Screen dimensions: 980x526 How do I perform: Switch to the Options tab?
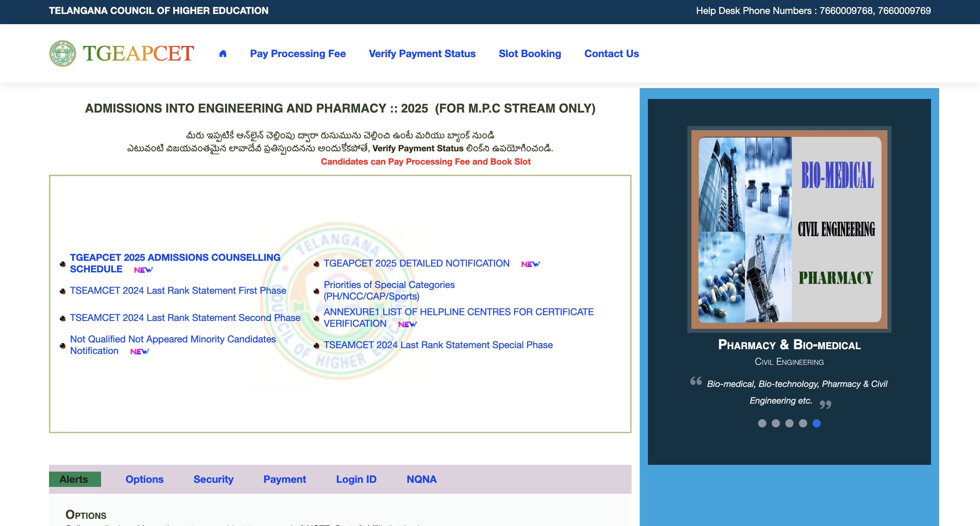pyautogui.click(x=145, y=479)
